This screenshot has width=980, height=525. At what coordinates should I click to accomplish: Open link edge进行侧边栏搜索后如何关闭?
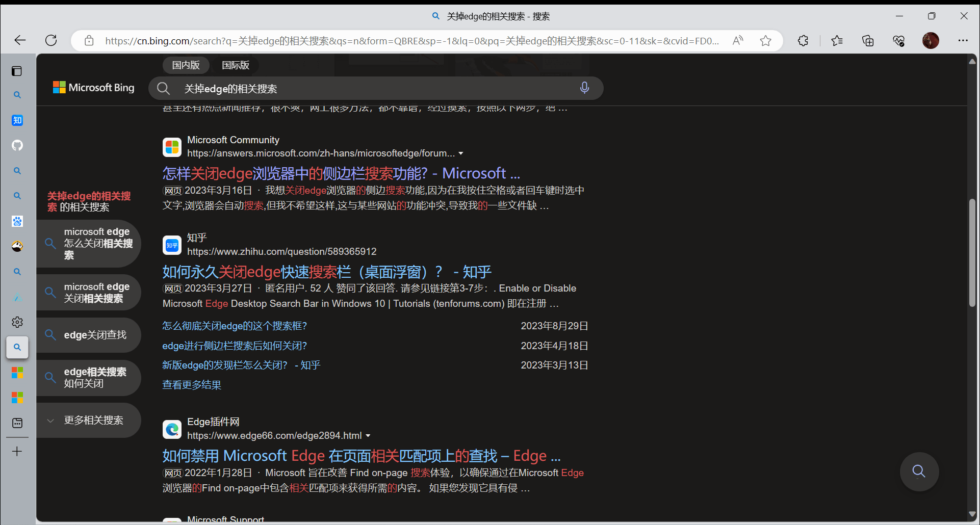pyautogui.click(x=235, y=346)
